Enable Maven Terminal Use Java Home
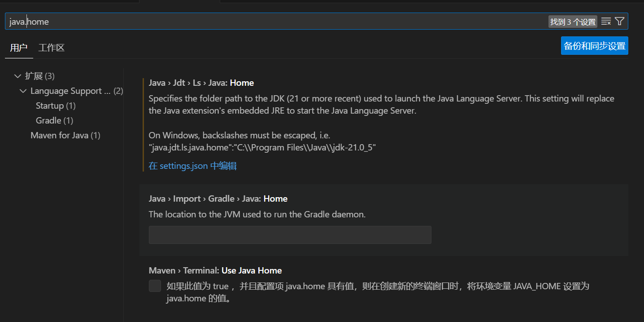This screenshot has height=322, width=644. [155, 286]
